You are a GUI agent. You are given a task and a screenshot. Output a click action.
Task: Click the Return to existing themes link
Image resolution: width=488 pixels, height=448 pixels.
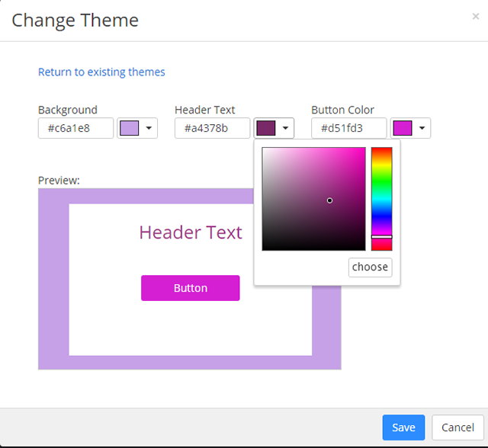tap(101, 72)
